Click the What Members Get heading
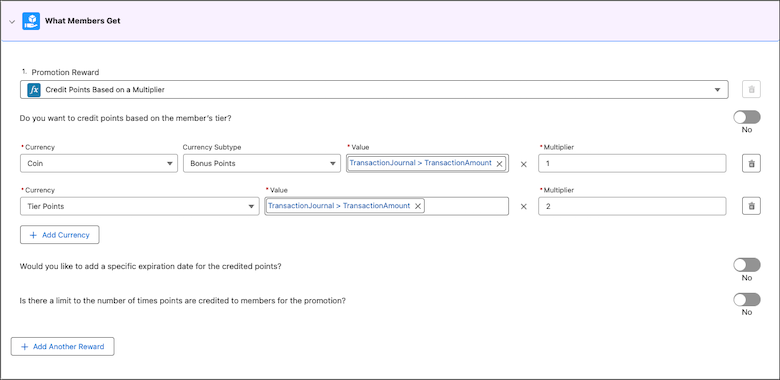 point(83,21)
